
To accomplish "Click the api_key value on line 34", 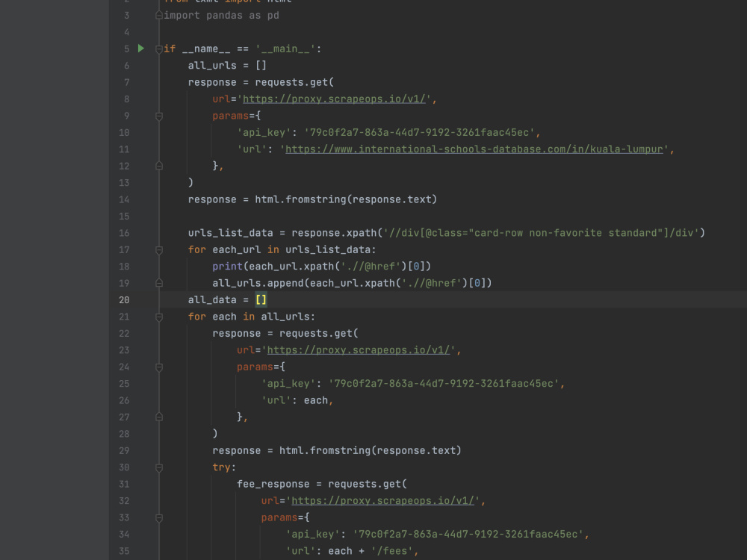I will pyautogui.click(x=468, y=534).
